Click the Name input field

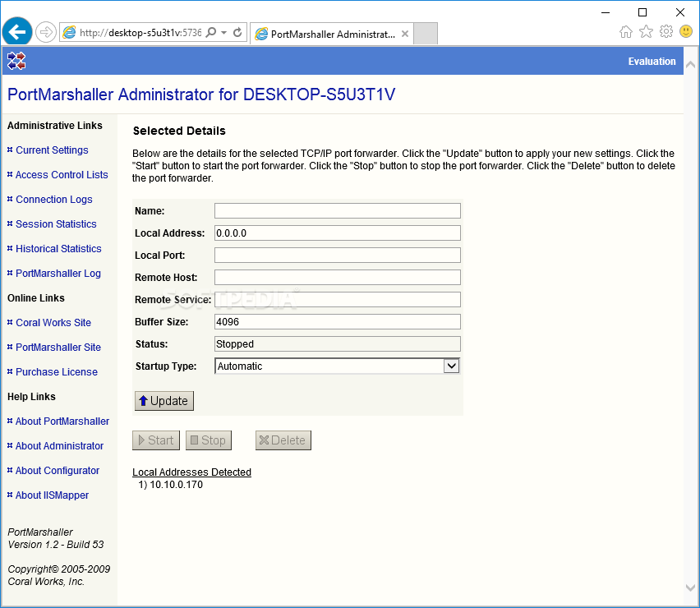(338, 210)
